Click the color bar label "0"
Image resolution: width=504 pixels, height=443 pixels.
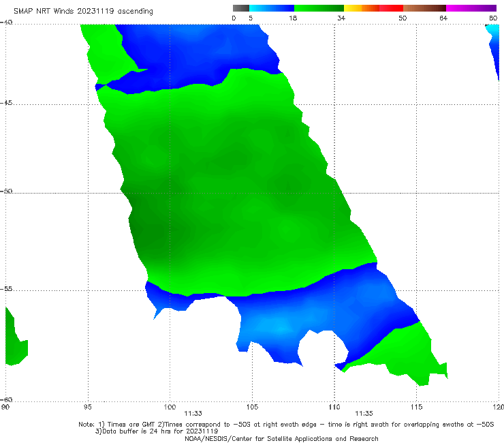[234, 18]
